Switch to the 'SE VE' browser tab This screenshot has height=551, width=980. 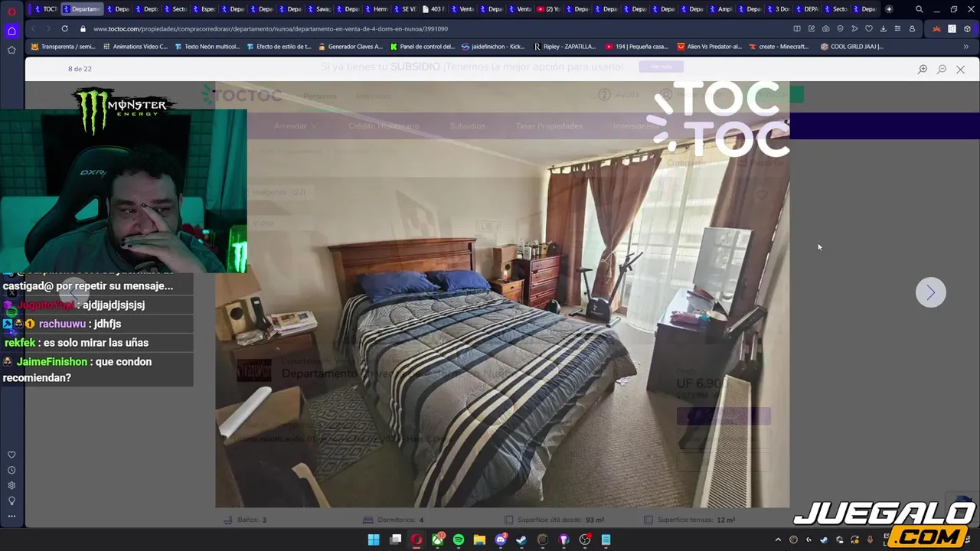click(x=404, y=9)
